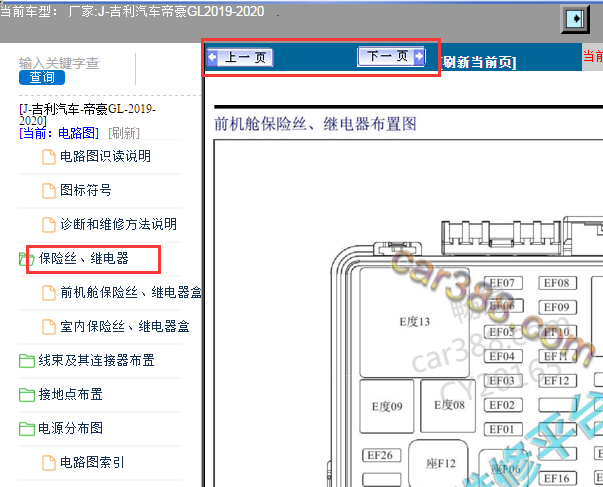Viewport: 603px width, 487px height.
Task: Click relay box E度13 in diagram
Action: tap(415, 322)
